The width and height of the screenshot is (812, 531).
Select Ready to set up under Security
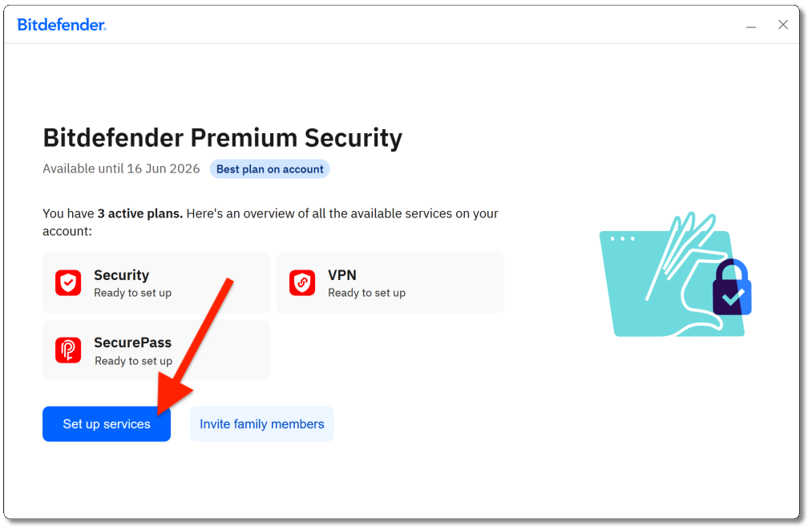132,293
